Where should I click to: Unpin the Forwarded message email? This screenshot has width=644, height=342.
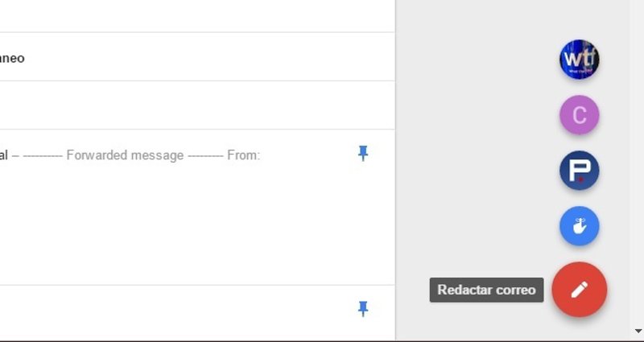click(363, 154)
